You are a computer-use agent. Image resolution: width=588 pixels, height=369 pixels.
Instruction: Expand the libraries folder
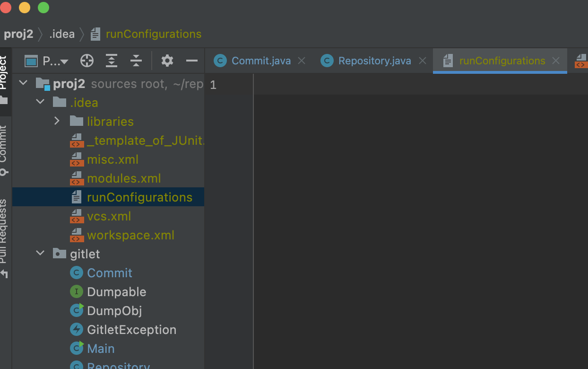tap(57, 121)
